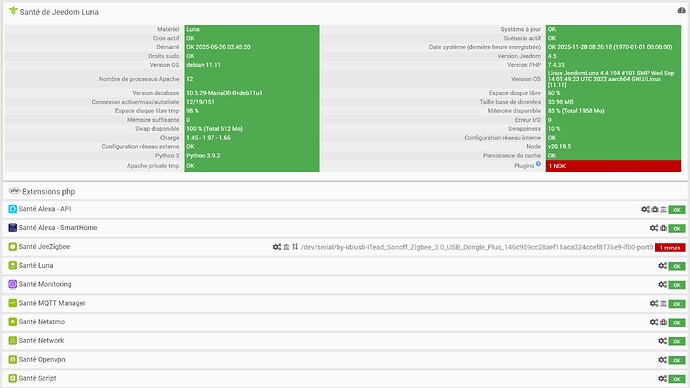Click the green OK badge for Alexa - API
The height and width of the screenshot is (388, 690).
(677, 210)
